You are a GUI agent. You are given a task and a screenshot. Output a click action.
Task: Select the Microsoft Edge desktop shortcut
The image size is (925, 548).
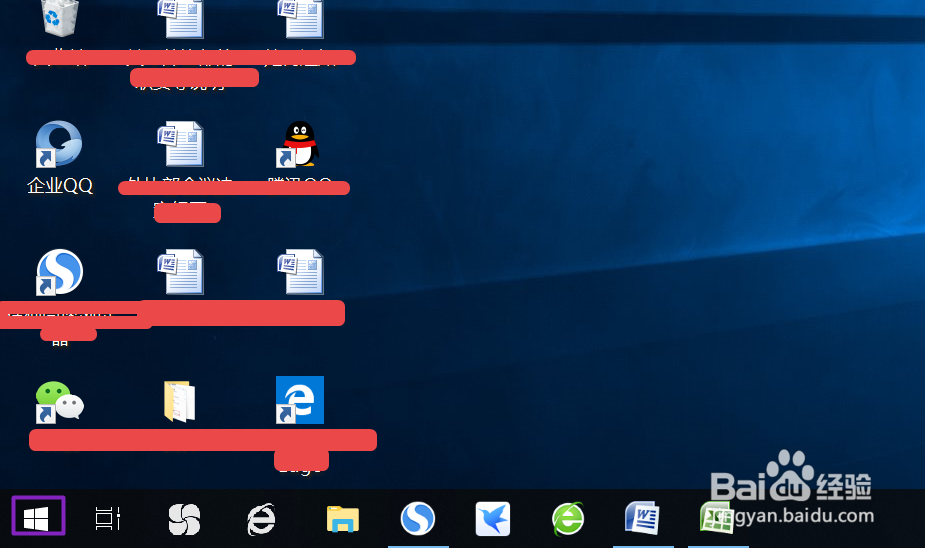(300, 400)
